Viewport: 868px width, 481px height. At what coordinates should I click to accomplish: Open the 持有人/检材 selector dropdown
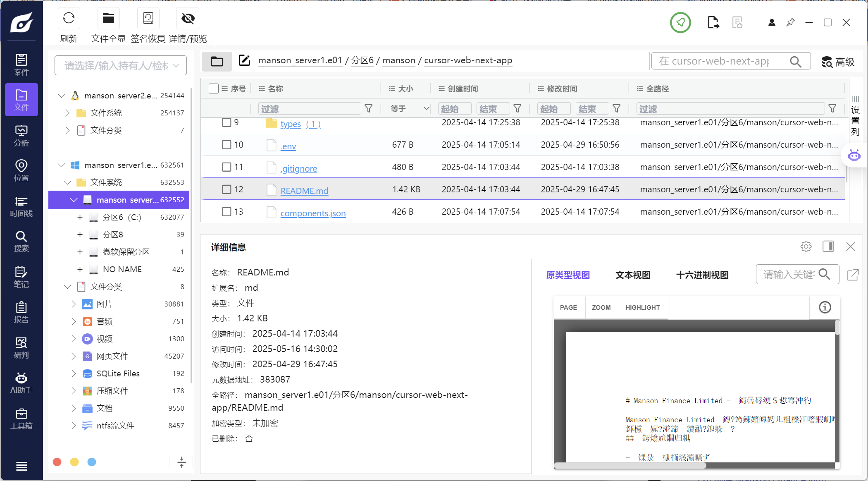[x=120, y=65]
